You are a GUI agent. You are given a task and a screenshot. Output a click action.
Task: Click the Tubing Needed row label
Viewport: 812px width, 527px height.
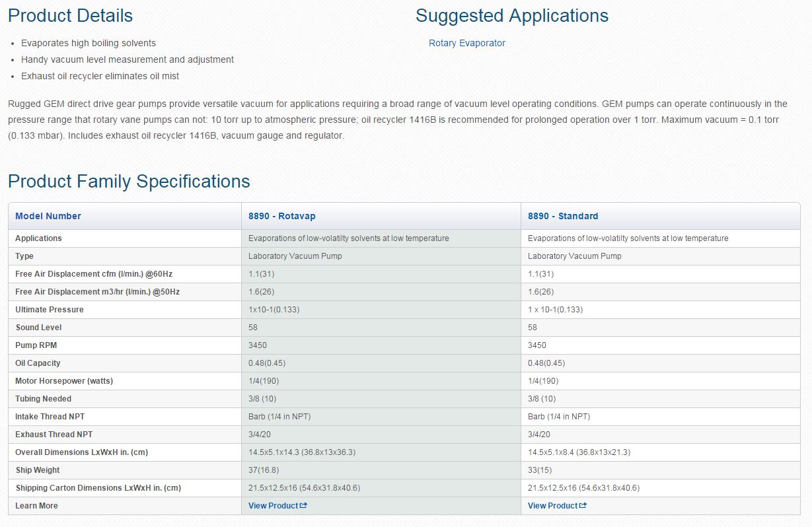point(43,399)
